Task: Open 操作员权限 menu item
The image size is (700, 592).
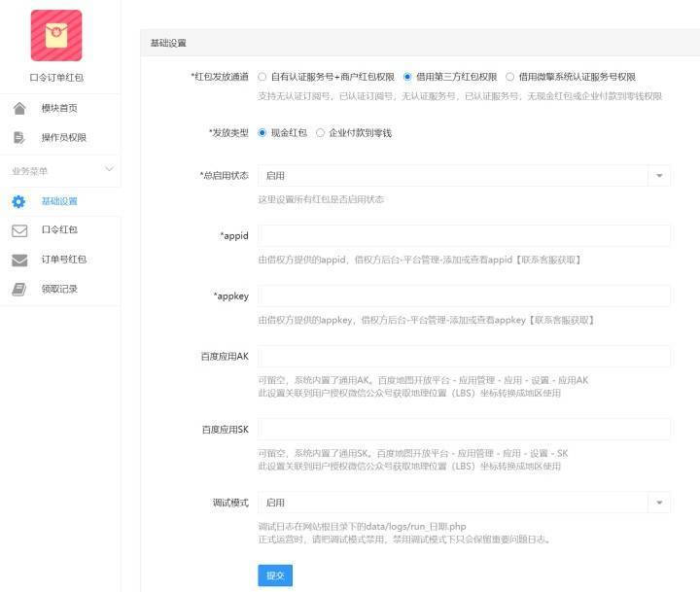Action: tap(64, 137)
